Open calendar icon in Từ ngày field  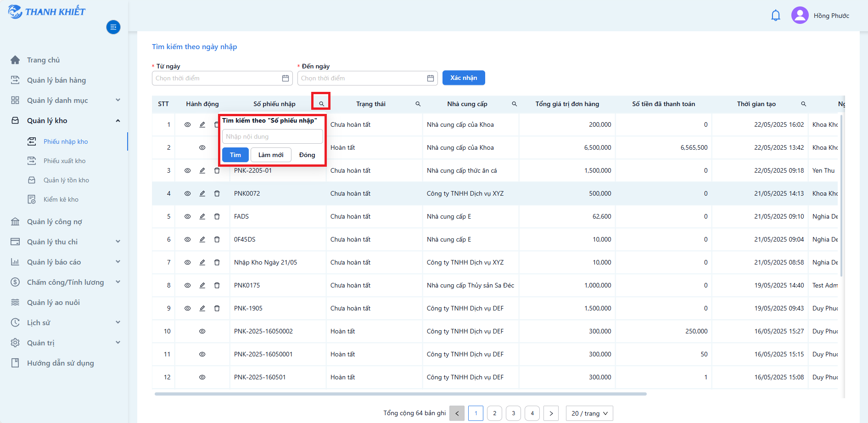(x=285, y=78)
